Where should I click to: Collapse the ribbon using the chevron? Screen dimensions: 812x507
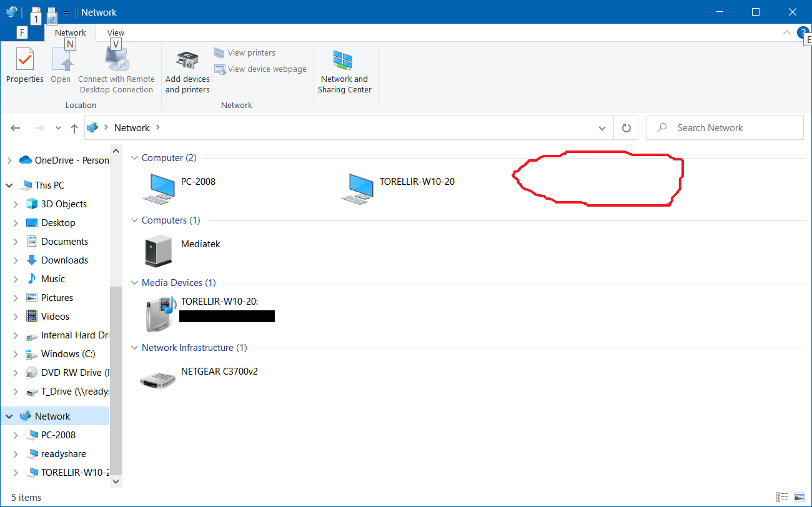(x=787, y=32)
